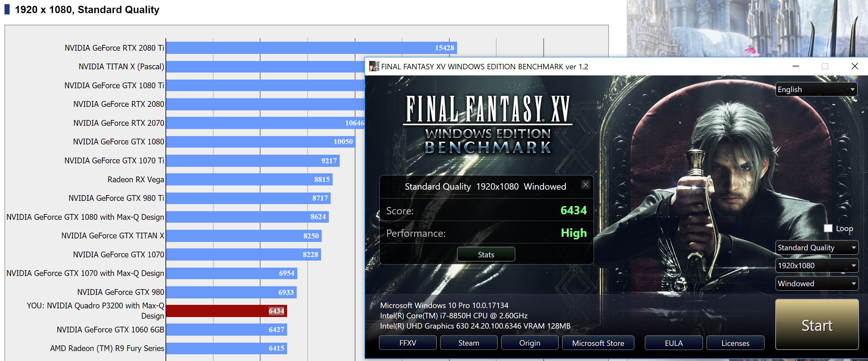868x361 pixels.
Task: Select the NVIDIA TITAN X (Pascal) label
Action: [121, 66]
